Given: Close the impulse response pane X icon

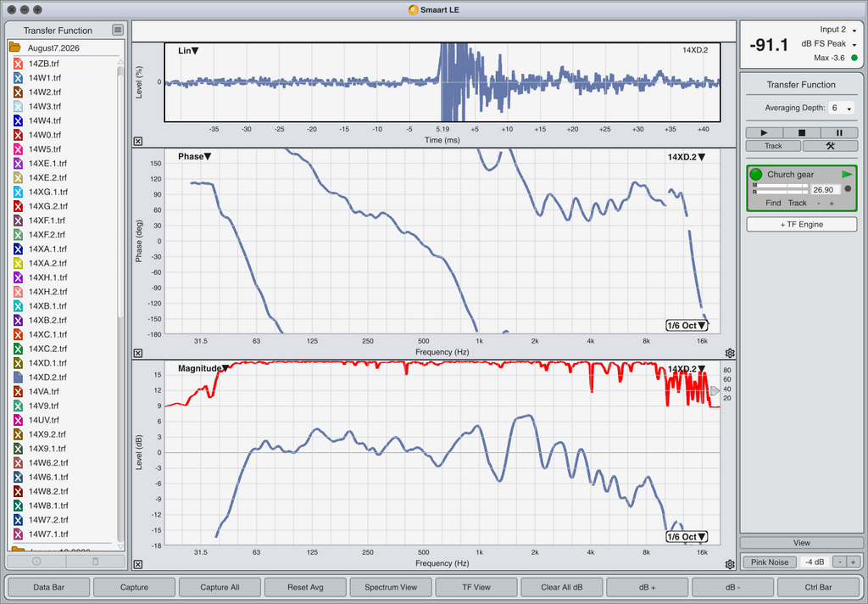Looking at the screenshot, I should 138,142.
